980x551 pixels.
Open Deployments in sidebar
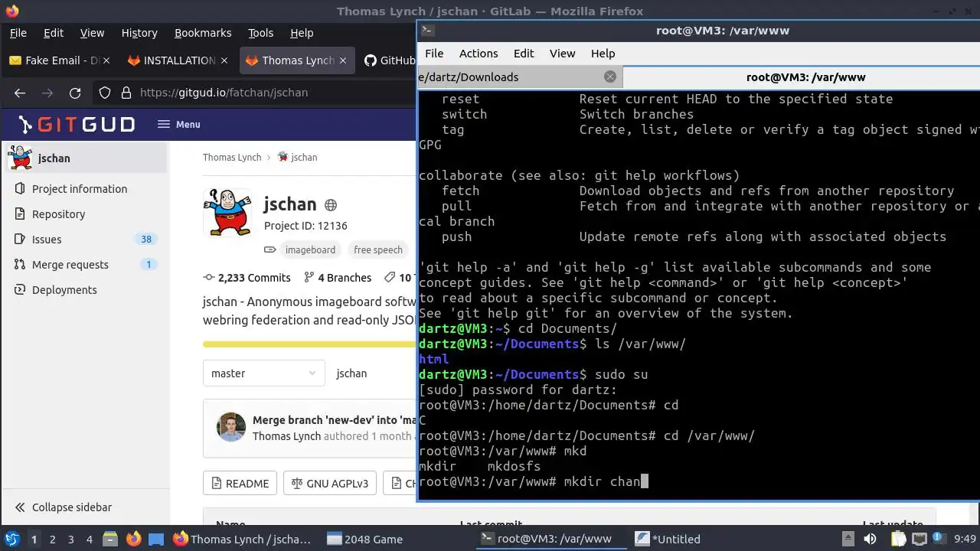64,290
